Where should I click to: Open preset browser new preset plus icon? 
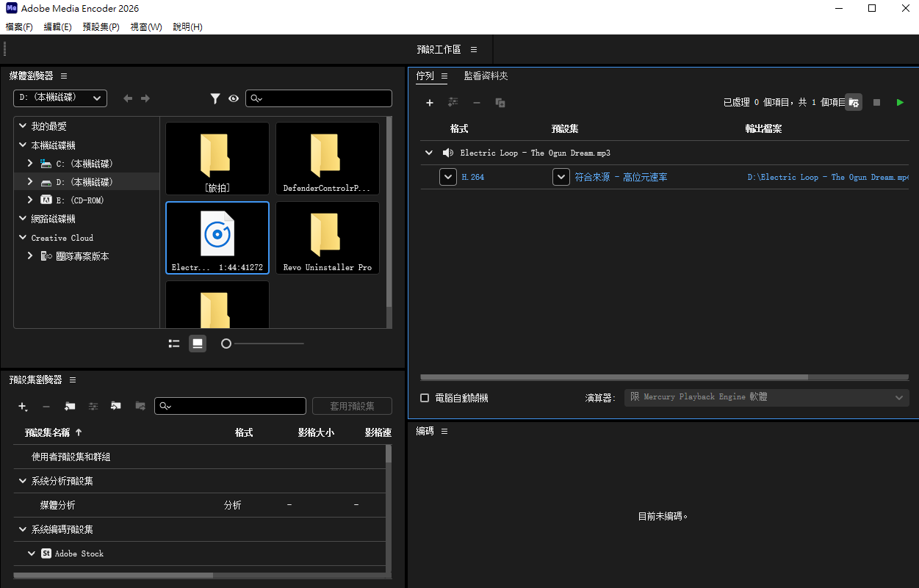pyautogui.click(x=23, y=406)
